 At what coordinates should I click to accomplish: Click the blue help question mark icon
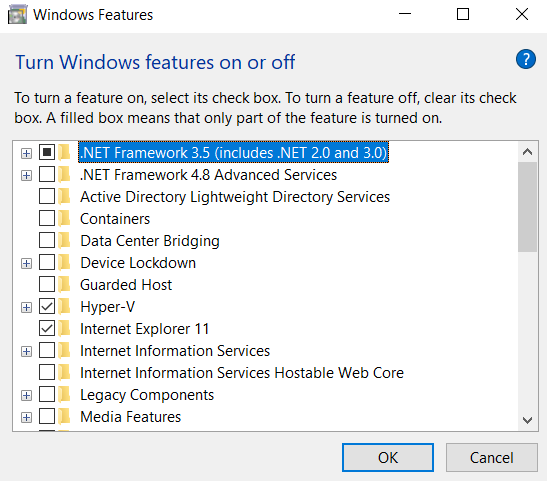coord(526,59)
